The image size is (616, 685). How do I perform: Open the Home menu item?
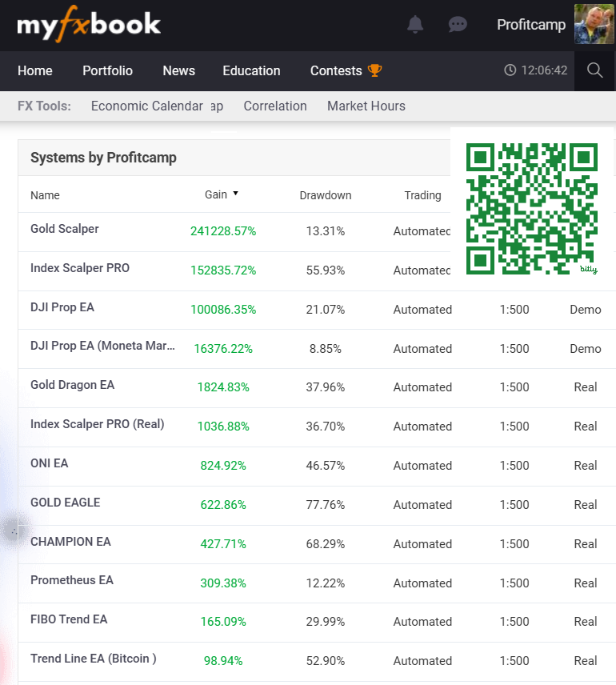pyautogui.click(x=35, y=70)
